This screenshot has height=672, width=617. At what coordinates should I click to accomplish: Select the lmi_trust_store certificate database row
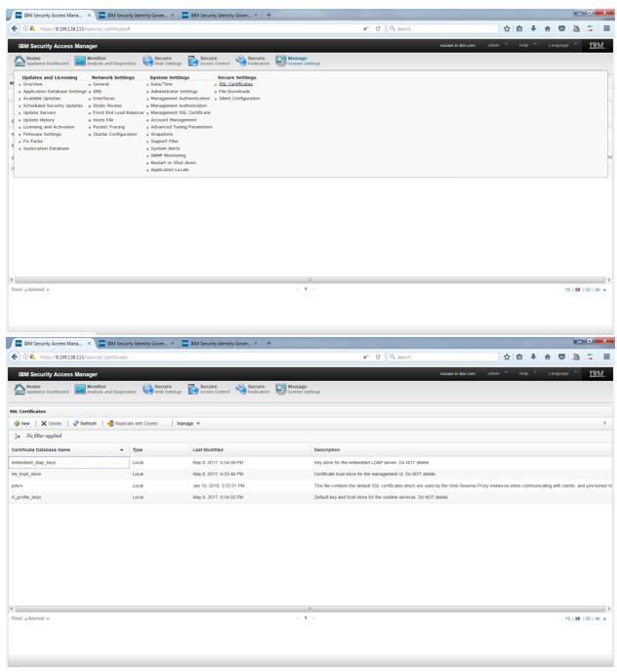310,475
